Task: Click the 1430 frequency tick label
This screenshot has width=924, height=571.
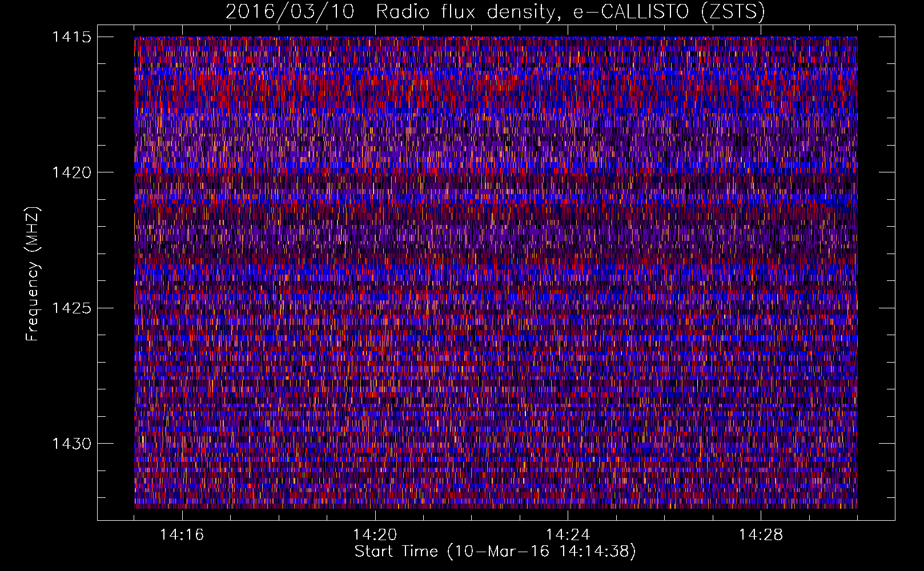Action: click(x=71, y=444)
